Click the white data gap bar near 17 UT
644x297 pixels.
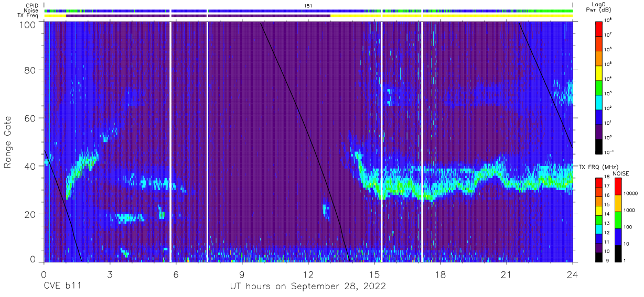pos(422,142)
